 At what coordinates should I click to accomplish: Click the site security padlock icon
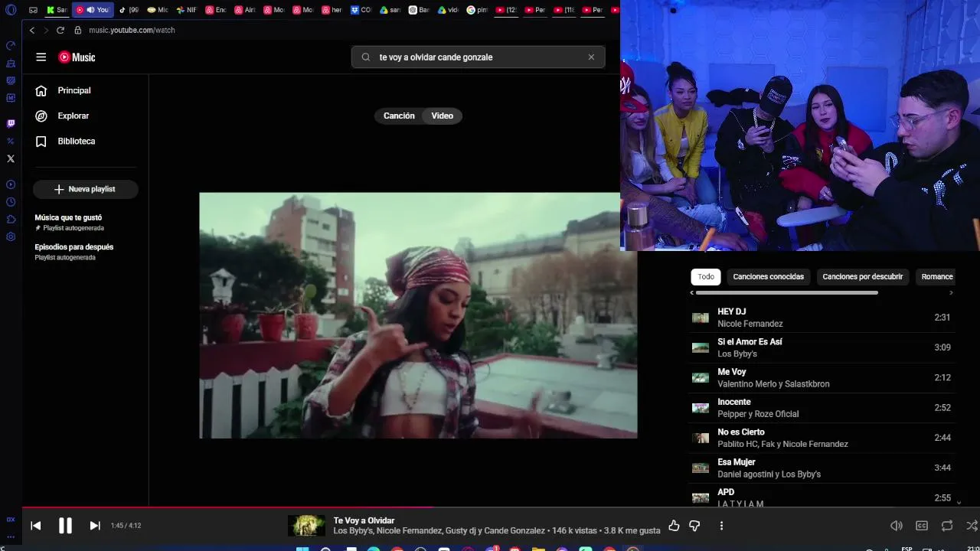point(77,30)
